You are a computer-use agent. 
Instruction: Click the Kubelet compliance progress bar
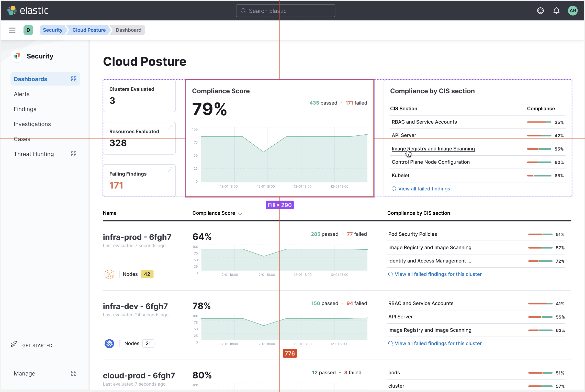coord(539,176)
